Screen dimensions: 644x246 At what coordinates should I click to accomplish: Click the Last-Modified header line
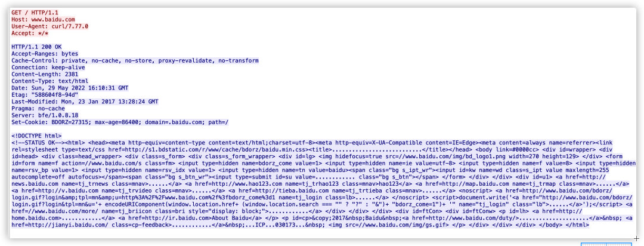pyautogui.click(x=85, y=102)
